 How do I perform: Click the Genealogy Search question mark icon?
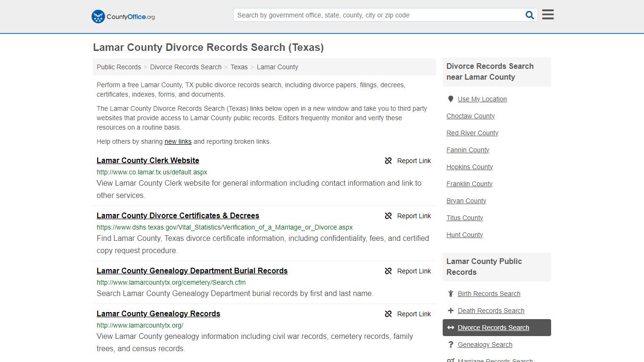(451, 345)
